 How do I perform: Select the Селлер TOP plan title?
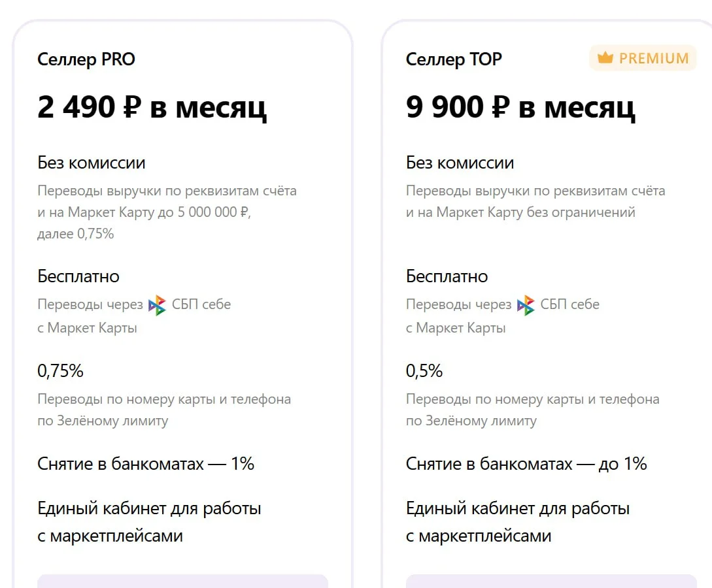(454, 59)
